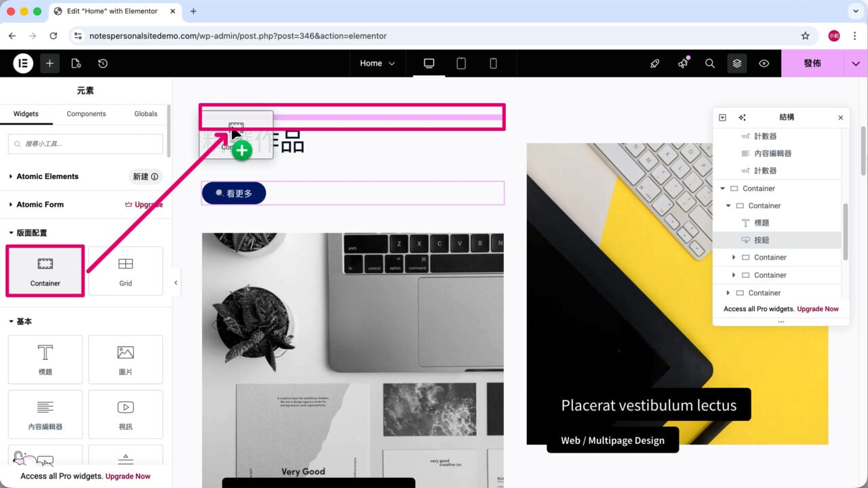Switch to the Components tab

(86, 114)
